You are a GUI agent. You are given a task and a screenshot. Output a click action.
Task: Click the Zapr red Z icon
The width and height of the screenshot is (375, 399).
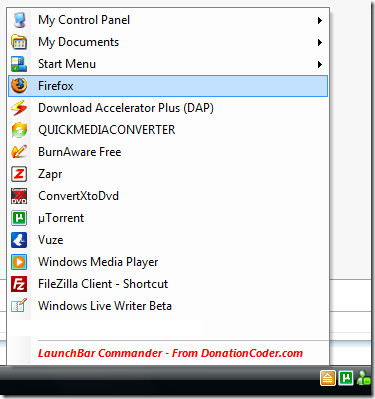19,174
